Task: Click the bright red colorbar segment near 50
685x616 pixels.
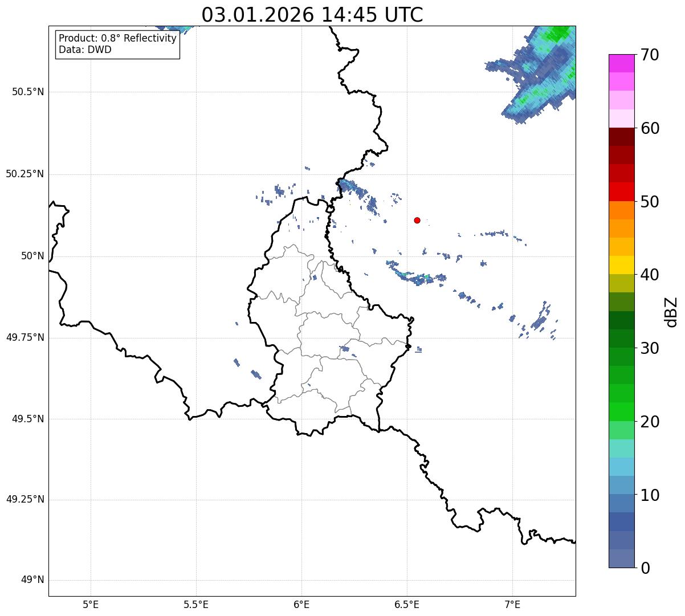Action: pos(621,191)
